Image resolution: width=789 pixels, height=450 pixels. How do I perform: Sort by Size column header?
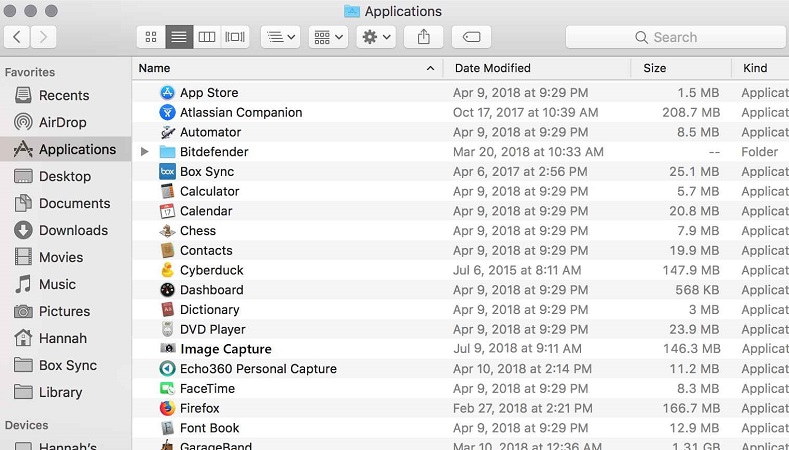coord(655,68)
